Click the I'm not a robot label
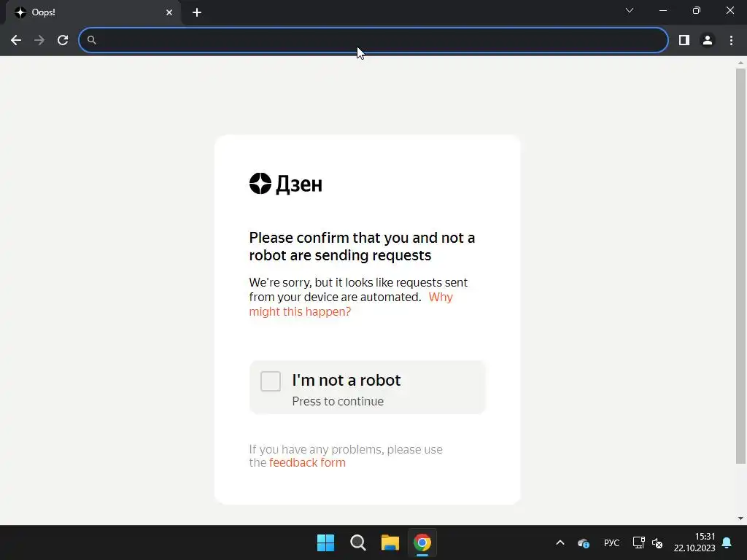Viewport: 747px width, 560px height. [x=347, y=380]
